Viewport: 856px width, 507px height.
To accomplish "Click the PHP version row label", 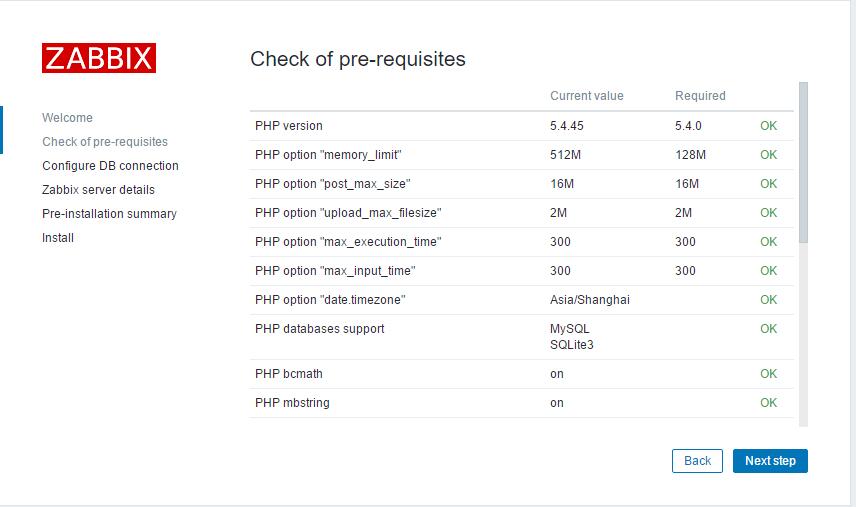I will (x=289, y=126).
